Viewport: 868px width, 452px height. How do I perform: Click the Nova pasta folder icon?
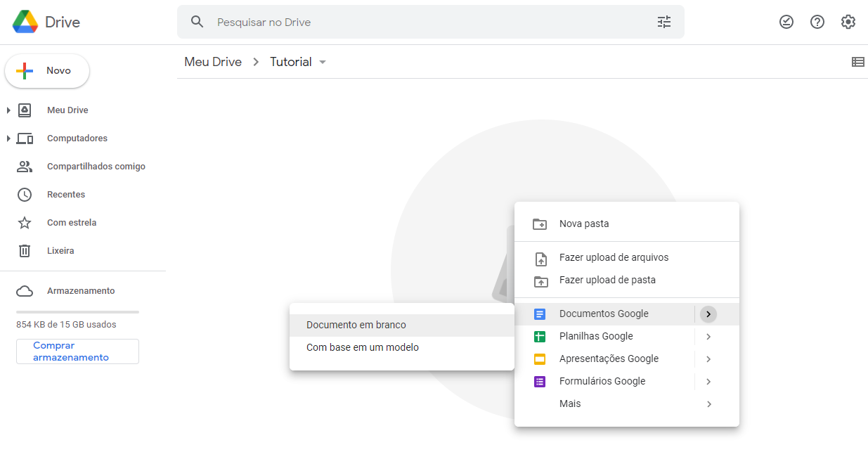pyautogui.click(x=540, y=224)
